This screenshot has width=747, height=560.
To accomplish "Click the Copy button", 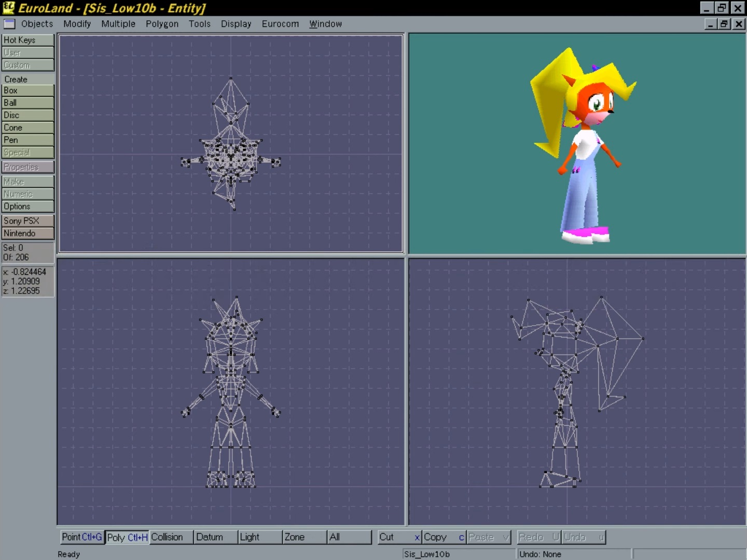I will (x=444, y=537).
